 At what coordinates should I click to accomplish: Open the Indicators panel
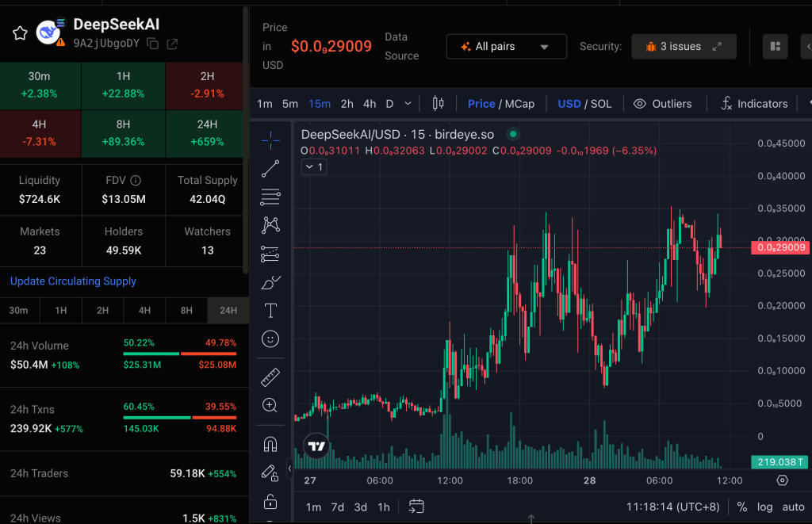click(x=755, y=104)
